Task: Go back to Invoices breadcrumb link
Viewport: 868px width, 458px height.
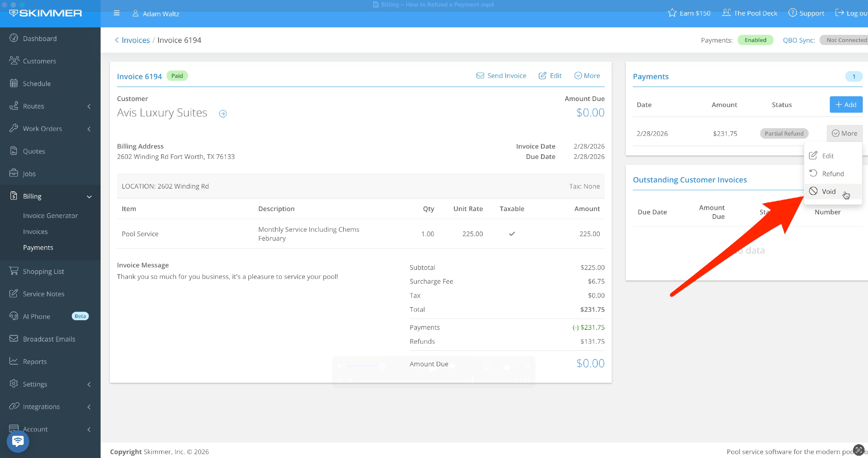Action: coord(135,40)
